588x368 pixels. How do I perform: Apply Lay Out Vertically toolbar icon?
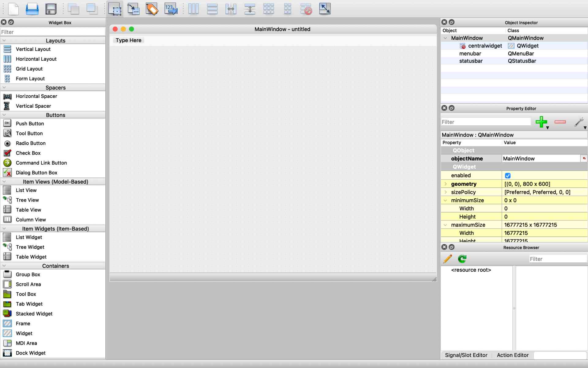click(x=212, y=9)
